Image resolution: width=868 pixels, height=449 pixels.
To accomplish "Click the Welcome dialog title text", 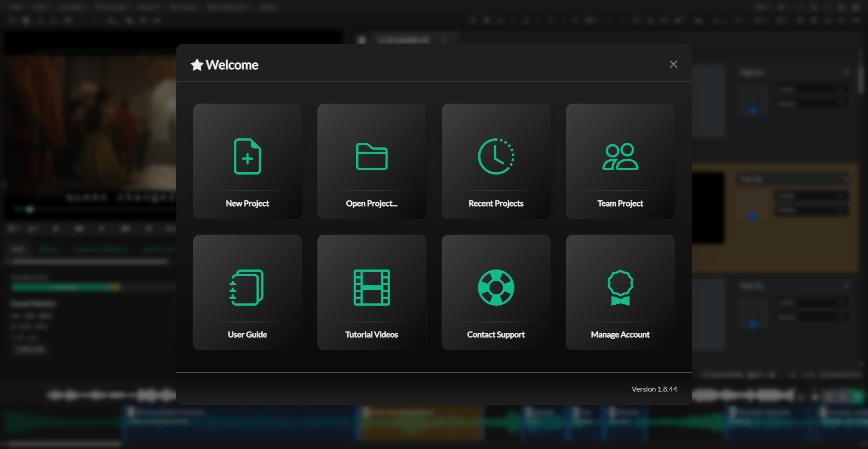I will point(232,65).
